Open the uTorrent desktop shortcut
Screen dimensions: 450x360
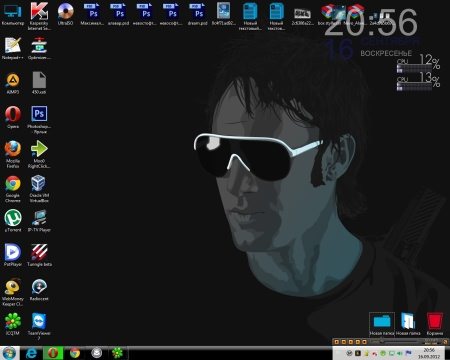click(x=13, y=221)
